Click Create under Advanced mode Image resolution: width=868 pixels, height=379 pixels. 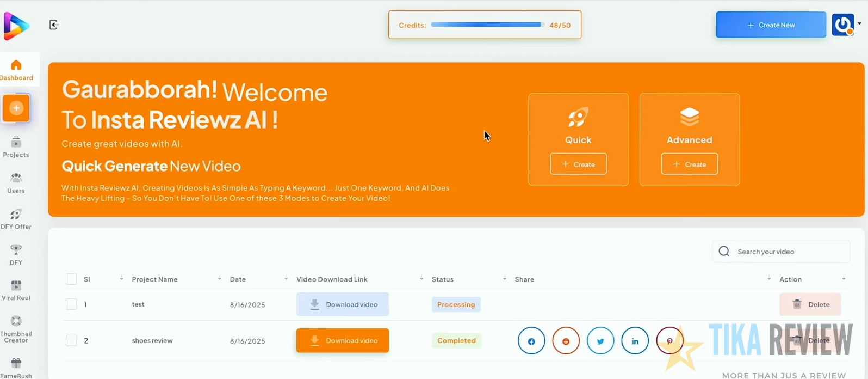click(689, 164)
